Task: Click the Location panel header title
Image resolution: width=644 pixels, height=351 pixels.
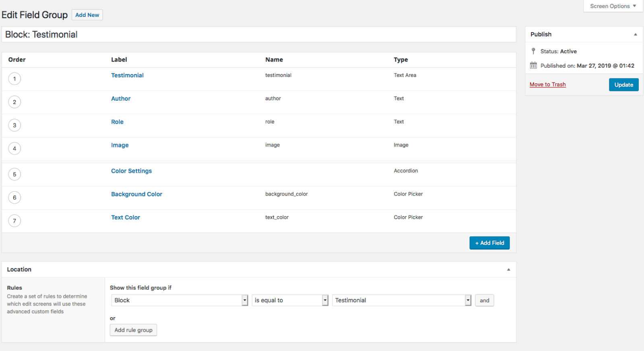Action: coord(19,270)
